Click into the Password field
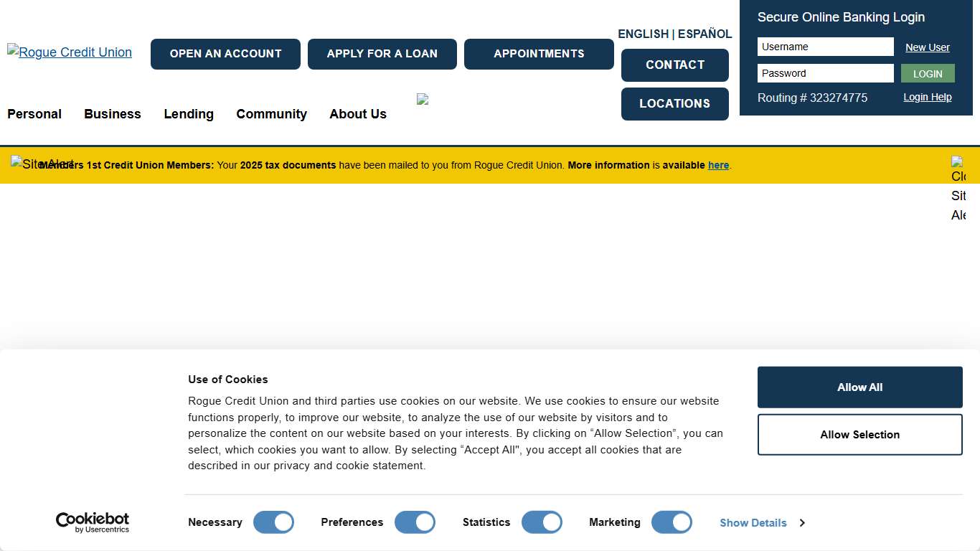980x551 pixels. (x=825, y=73)
